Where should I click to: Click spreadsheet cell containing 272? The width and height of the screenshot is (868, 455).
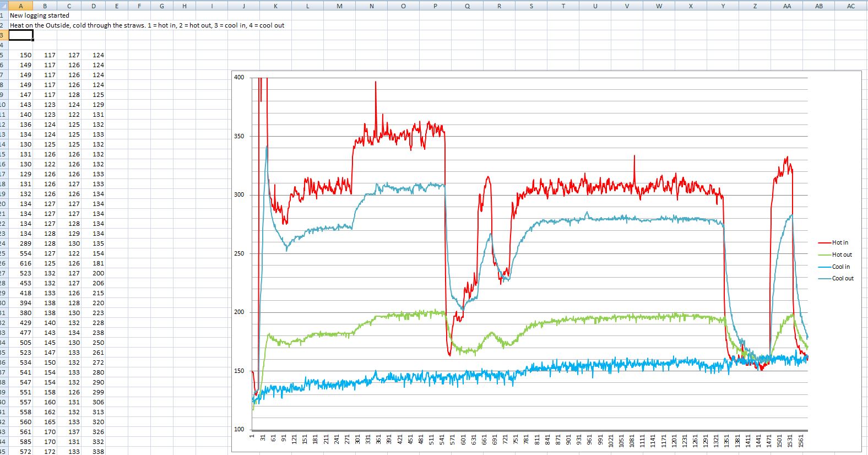(94, 362)
